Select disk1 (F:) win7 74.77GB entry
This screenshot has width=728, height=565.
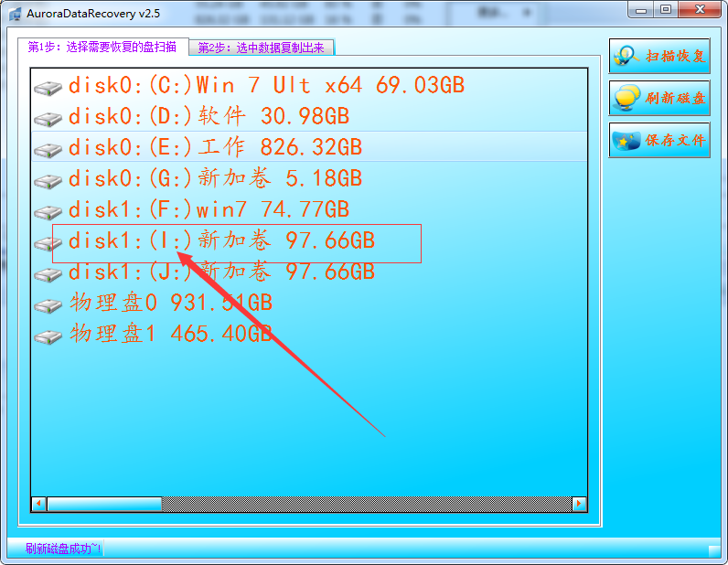[x=309, y=209]
